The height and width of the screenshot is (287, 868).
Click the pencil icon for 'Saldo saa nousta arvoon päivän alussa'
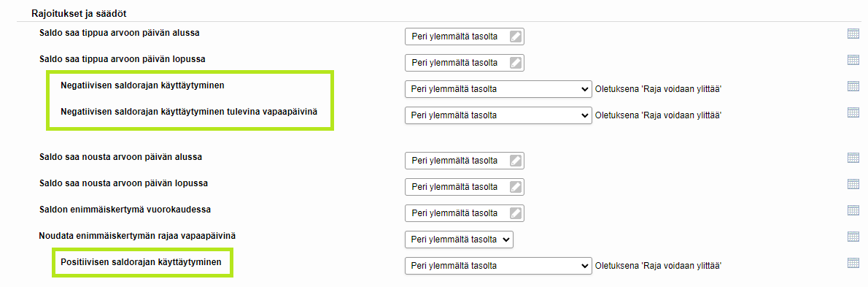point(516,161)
